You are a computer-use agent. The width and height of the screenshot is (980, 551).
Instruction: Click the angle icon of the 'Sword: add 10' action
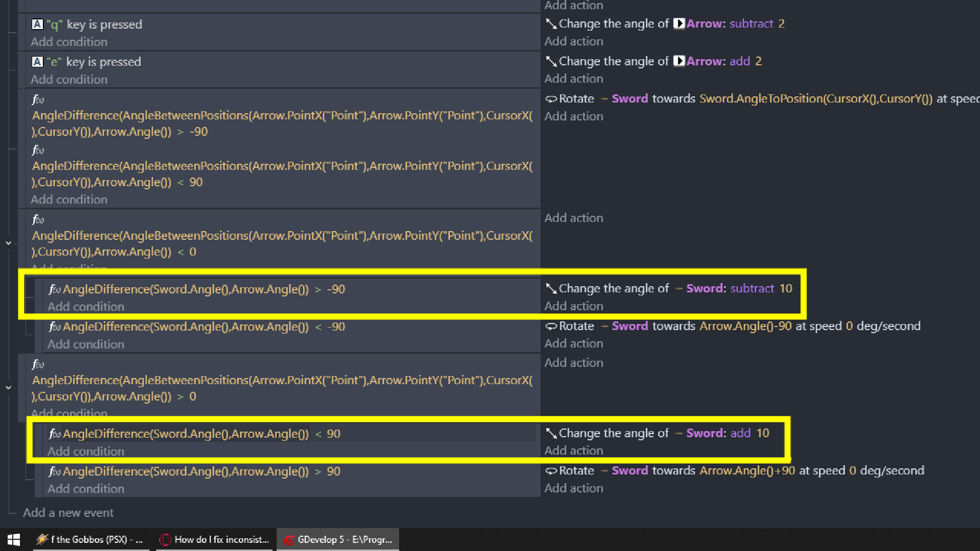pyautogui.click(x=551, y=433)
